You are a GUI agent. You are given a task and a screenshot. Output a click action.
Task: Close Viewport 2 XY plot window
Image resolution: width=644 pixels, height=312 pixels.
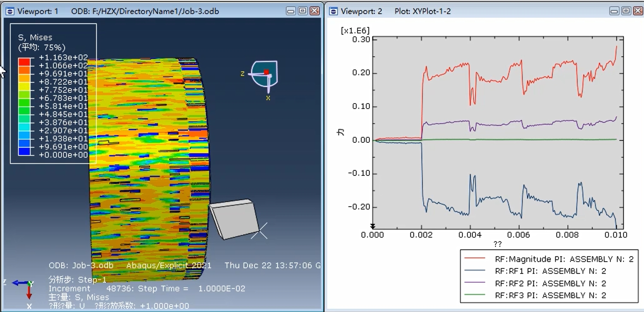638,11
